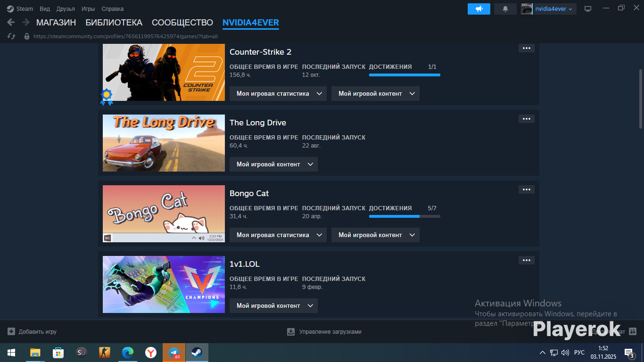Viewport: 644px width, 362px height.
Task: Open Yandex Browser from the taskbar
Action: [150, 353]
